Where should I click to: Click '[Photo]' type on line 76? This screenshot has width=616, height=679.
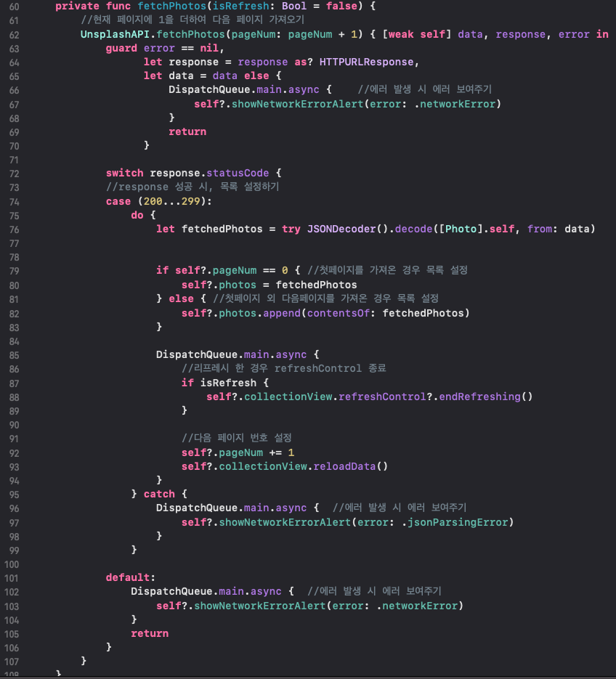(x=461, y=229)
